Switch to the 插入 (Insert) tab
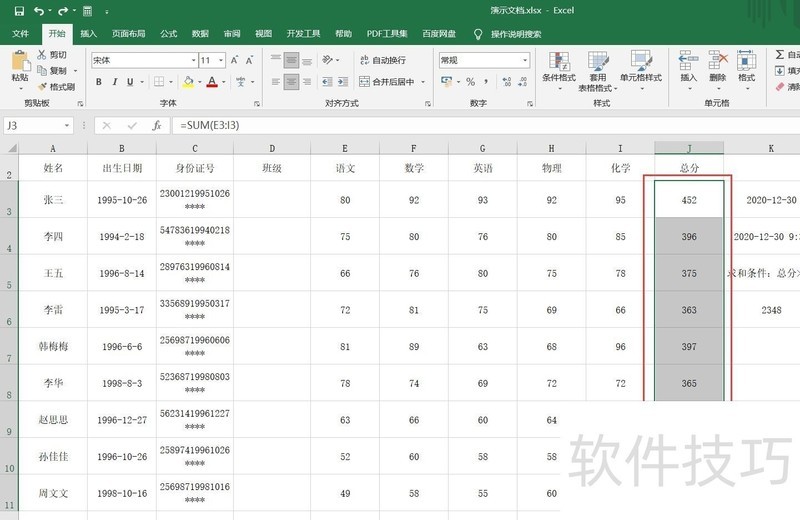800x520 pixels. (x=89, y=33)
